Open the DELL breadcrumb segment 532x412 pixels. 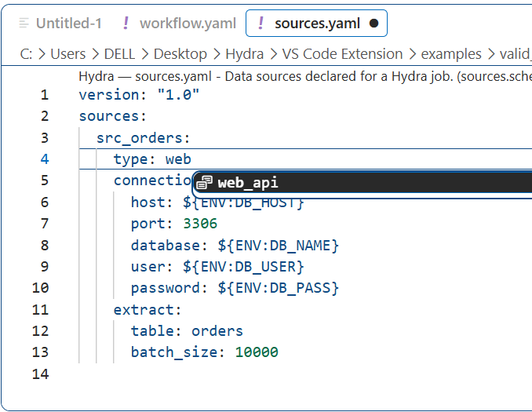(x=119, y=54)
